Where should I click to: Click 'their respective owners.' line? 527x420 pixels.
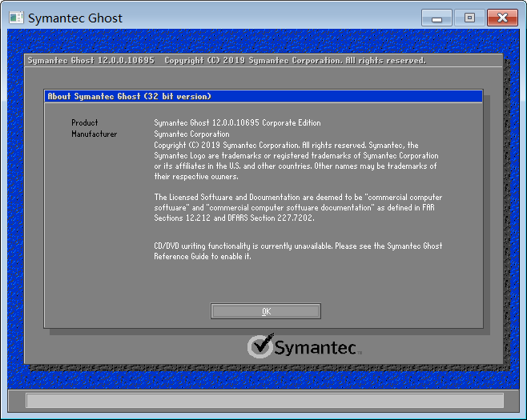pos(196,177)
